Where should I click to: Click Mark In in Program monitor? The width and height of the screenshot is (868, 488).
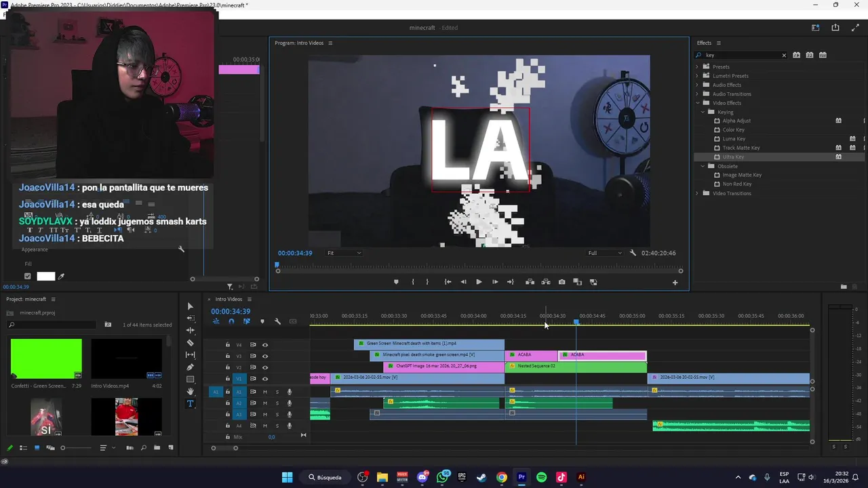[x=413, y=282]
